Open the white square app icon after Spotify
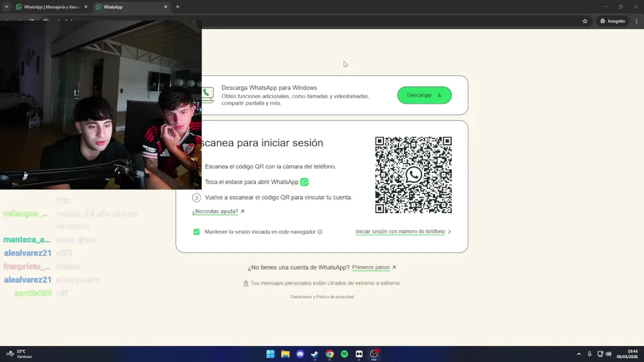The width and height of the screenshot is (644, 362). (359, 354)
